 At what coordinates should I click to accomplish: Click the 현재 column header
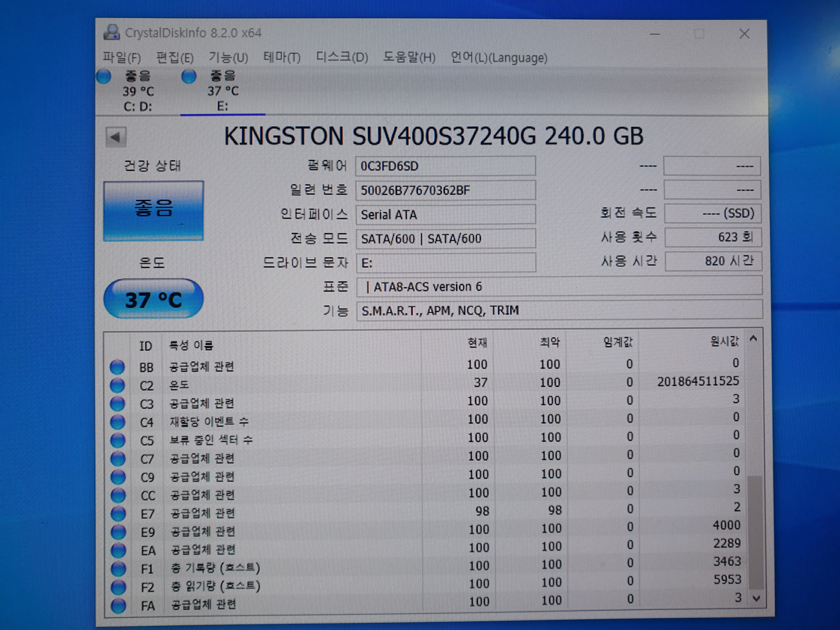(477, 342)
